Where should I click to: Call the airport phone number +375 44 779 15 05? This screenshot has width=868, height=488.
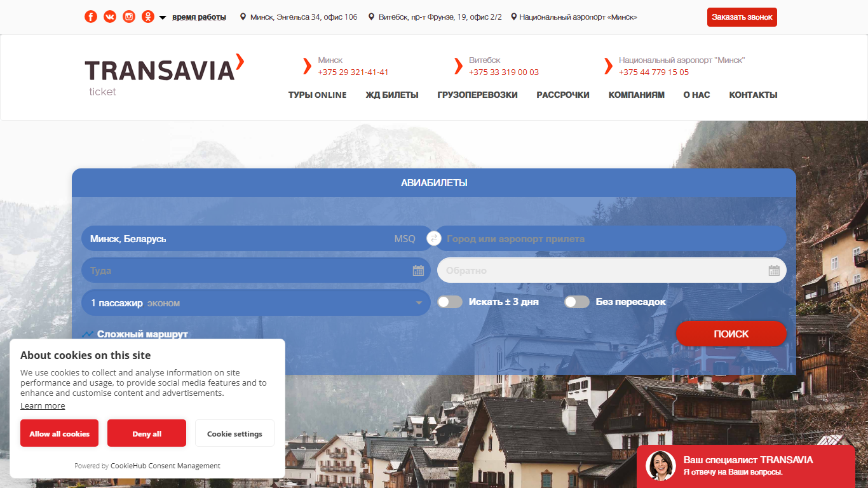point(654,72)
